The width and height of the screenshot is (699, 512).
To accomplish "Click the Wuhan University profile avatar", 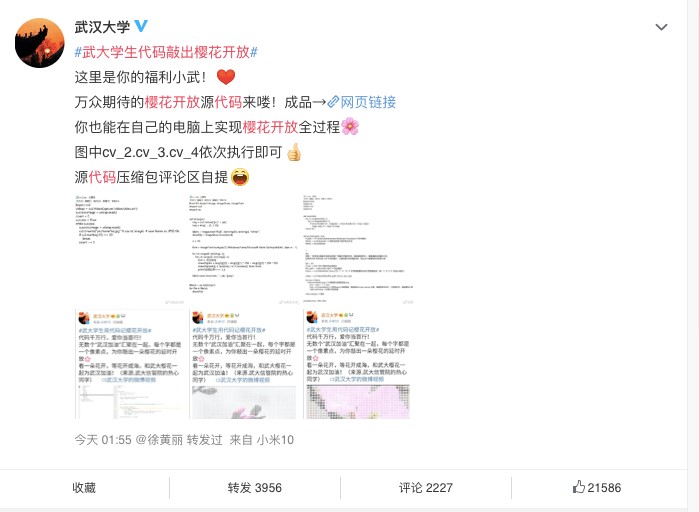I will (x=40, y=43).
